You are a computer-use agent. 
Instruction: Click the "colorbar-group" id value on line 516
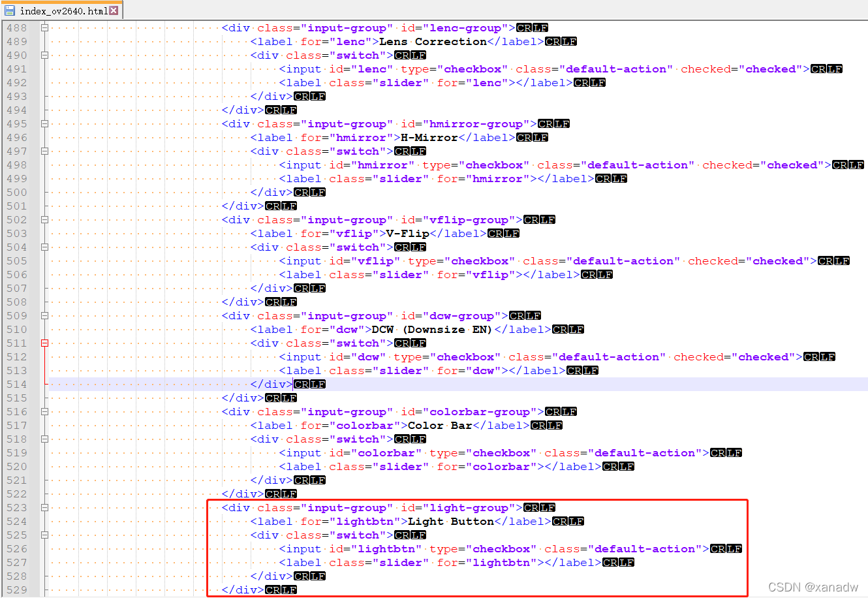tap(480, 412)
